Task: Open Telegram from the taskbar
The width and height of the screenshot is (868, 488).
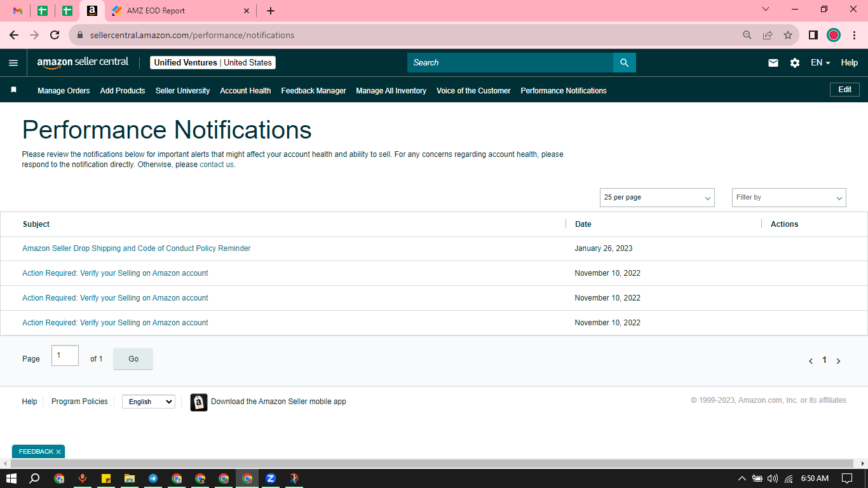Action: 153,478
